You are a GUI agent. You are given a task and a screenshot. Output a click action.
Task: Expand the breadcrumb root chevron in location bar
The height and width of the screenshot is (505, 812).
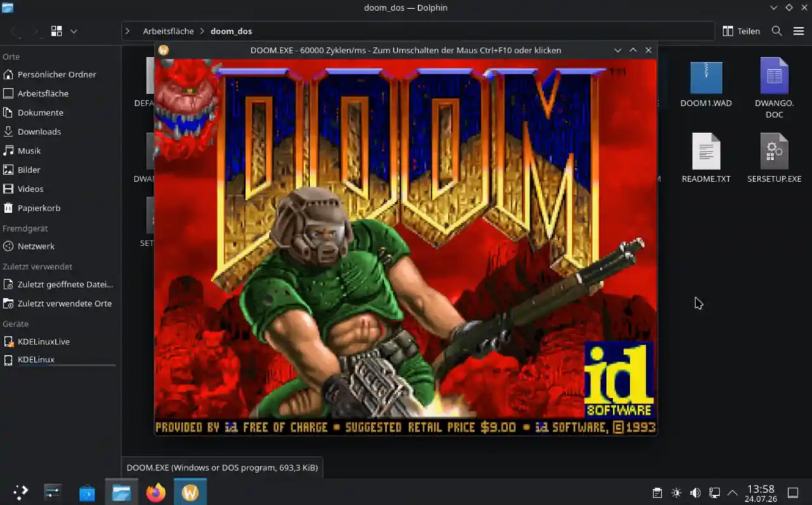[128, 31]
